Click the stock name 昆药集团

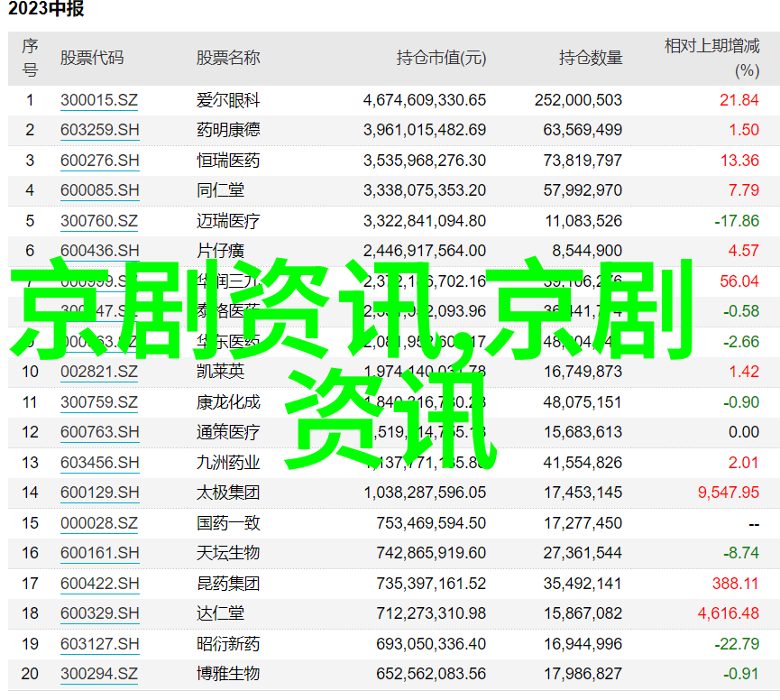228,584
